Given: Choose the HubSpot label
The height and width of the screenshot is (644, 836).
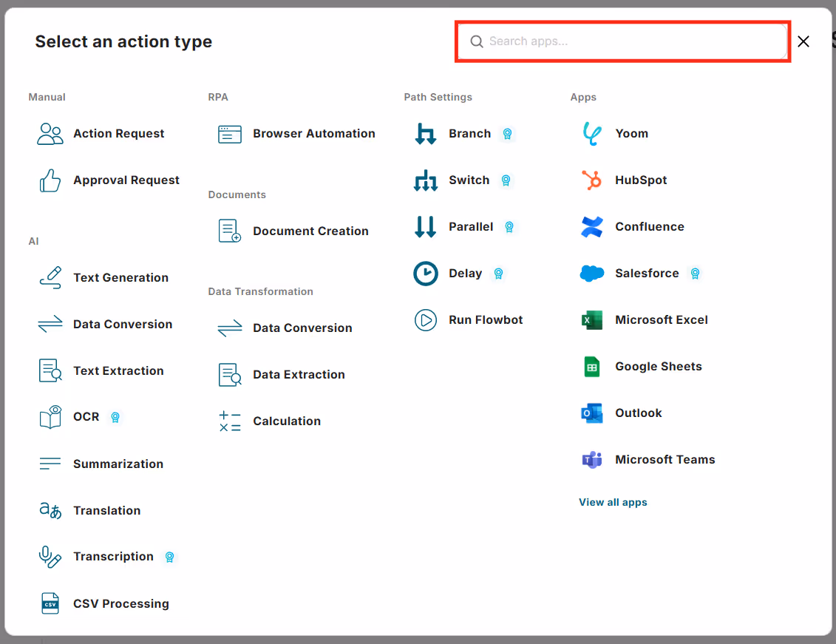Looking at the screenshot, I should (641, 180).
